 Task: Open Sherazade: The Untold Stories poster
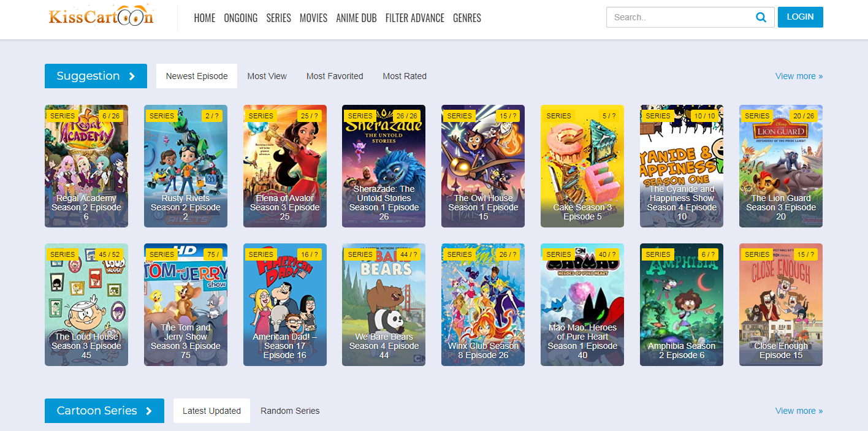(384, 166)
